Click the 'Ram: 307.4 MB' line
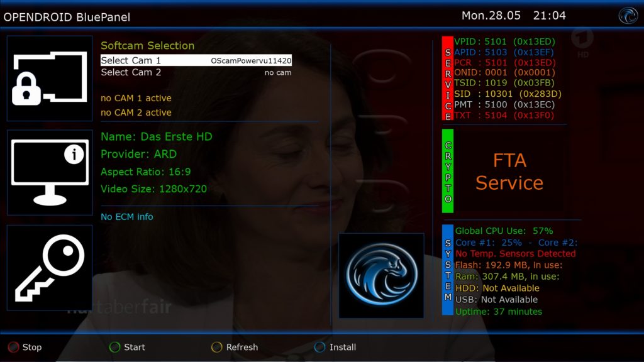The height and width of the screenshot is (362, 644). [x=508, y=277]
